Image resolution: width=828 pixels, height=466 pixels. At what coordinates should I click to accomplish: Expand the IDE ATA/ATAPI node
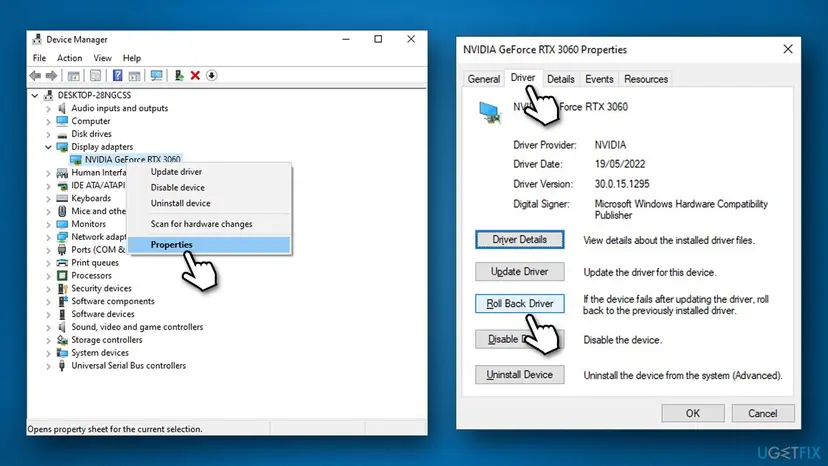tap(48, 186)
